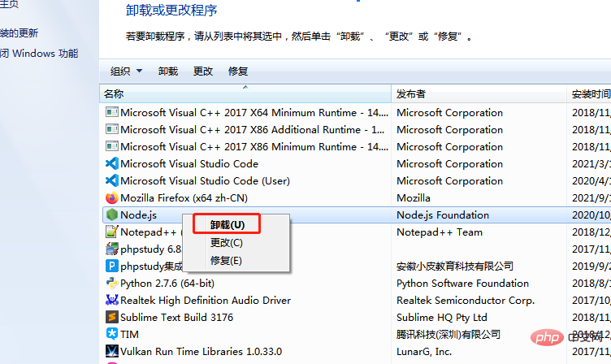The width and height of the screenshot is (611, 364).
Task: Open the Windows 功能 sidebar link
Action: pyautogui.click(x=39, y=54)
